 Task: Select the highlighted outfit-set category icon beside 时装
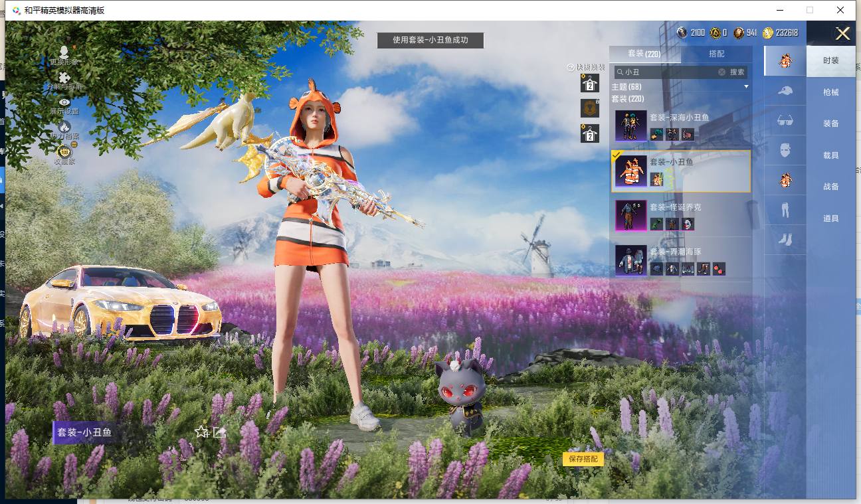(x=785, y=60)
